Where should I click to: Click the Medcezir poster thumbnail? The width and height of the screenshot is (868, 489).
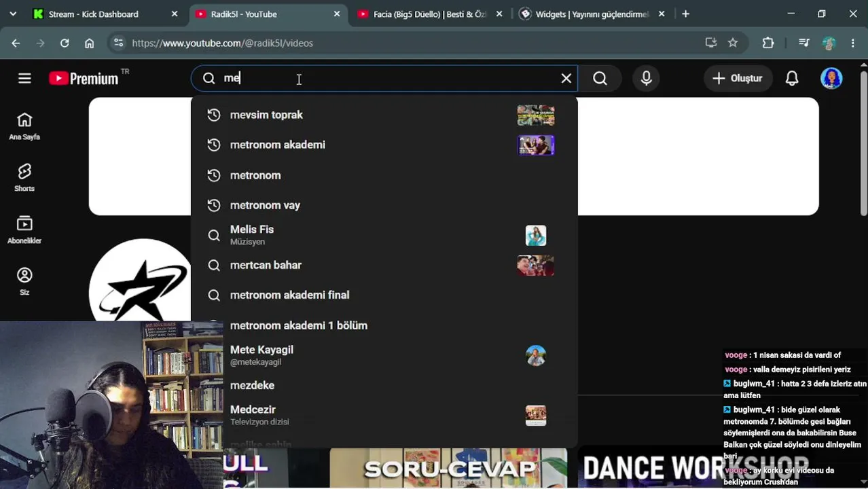click(x=536, y=415)
